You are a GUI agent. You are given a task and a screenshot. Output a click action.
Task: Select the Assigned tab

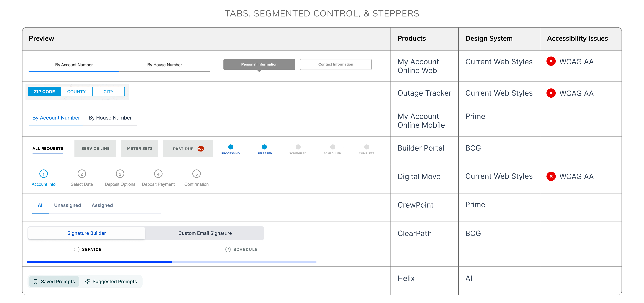click(x=102, y=205)
